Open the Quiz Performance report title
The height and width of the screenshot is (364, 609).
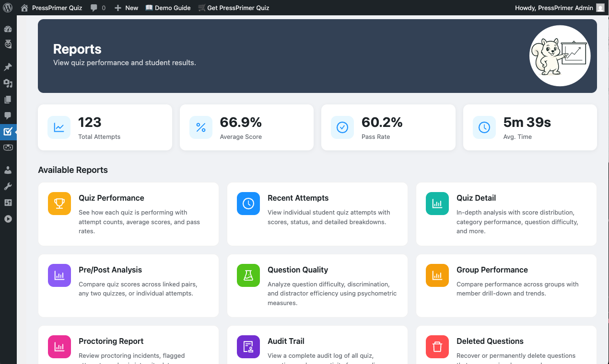[x=111, y=198]
